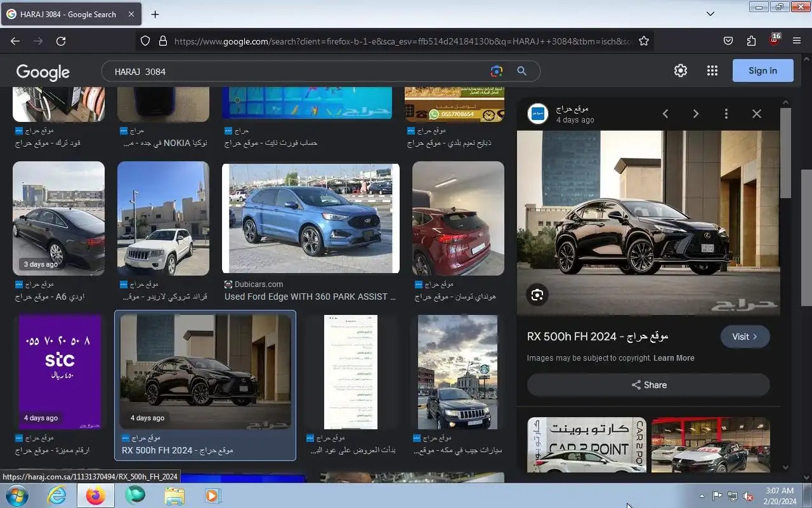
Task: Open the Audi A6 image result
Action: pos(58,218)
